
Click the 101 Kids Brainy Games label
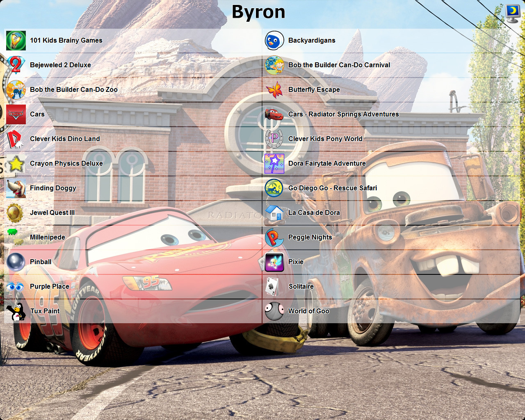coord(66,40)
